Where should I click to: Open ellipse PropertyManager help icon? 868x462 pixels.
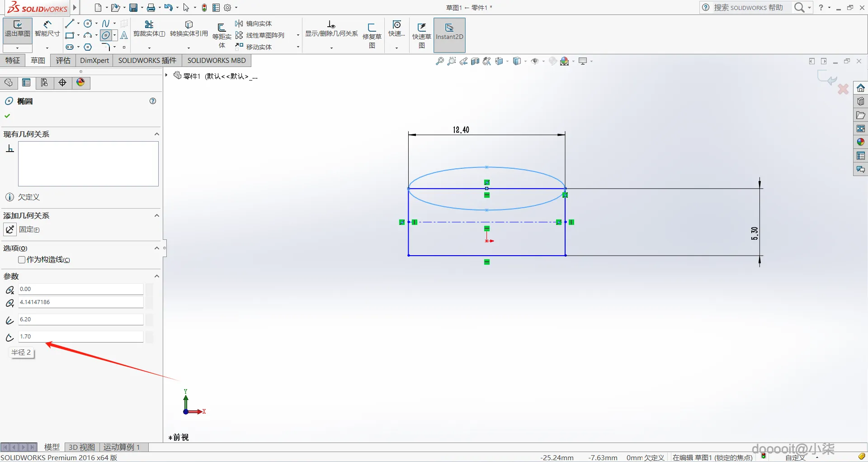pyautogui.click(x=153, y=101)
